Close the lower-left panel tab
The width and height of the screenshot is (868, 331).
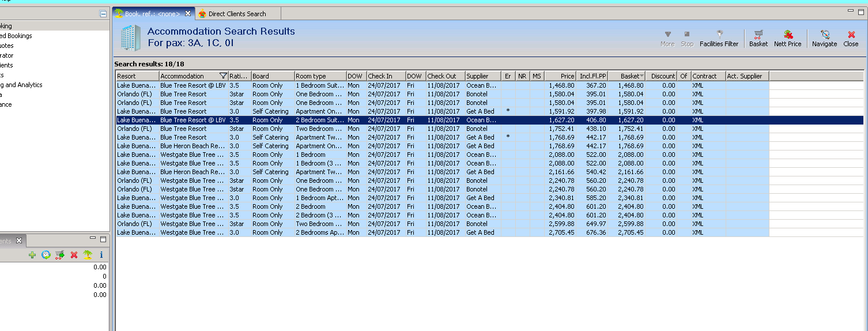click(x=18, y=241)
